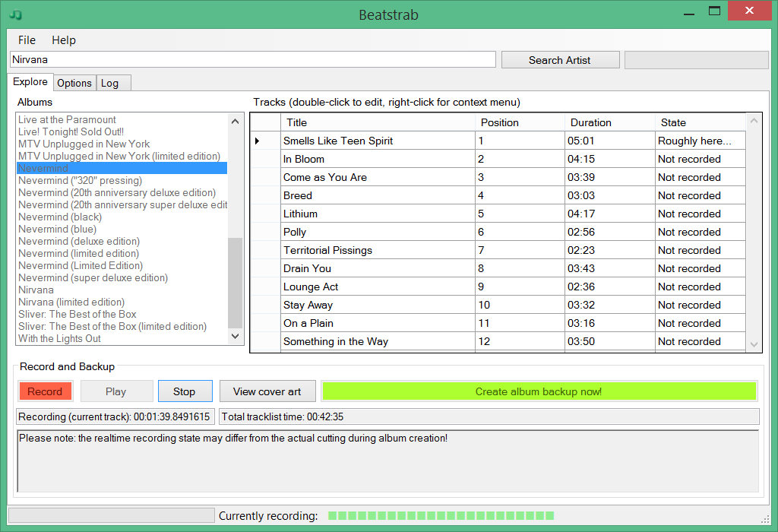This screenshot has width=778, height=532.
Task: Select album Nevermind (super deluxe edition)
Action: click(122, 277)
